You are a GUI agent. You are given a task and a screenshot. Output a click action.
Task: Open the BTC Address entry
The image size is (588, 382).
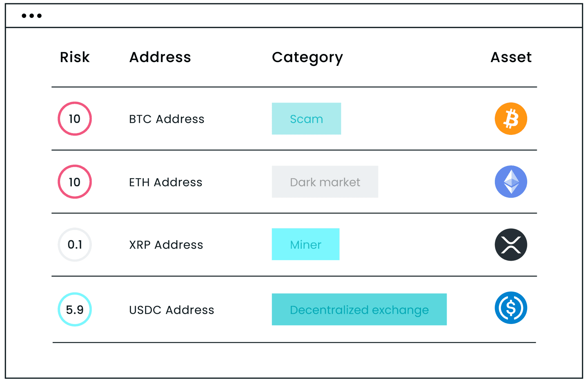[x=167, y=119]
